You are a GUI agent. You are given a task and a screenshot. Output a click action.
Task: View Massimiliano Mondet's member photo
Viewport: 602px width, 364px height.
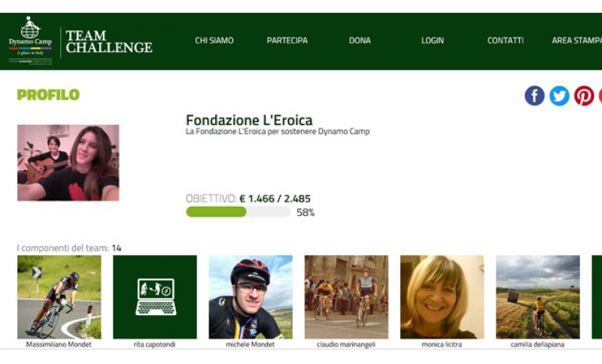[x=59, y=297]
